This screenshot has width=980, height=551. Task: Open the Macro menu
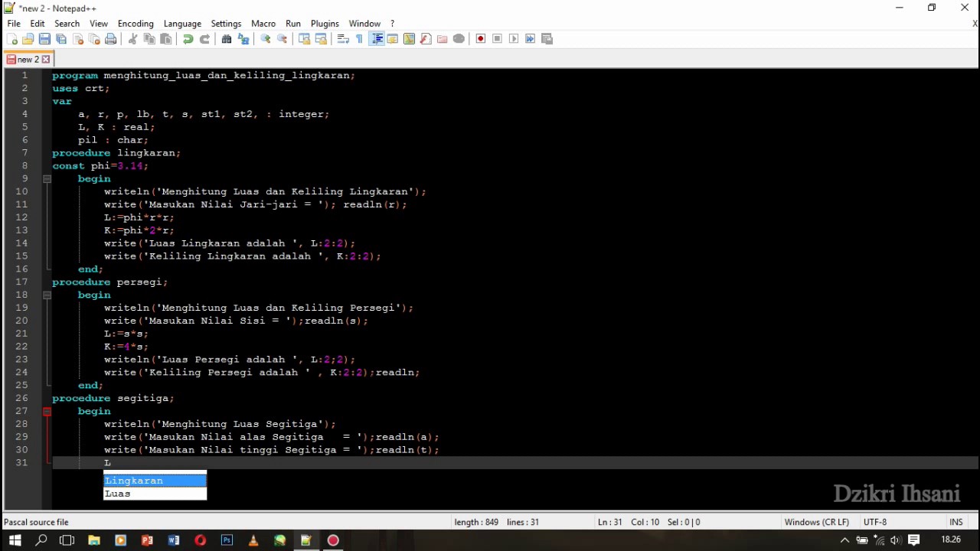point(263,24)
